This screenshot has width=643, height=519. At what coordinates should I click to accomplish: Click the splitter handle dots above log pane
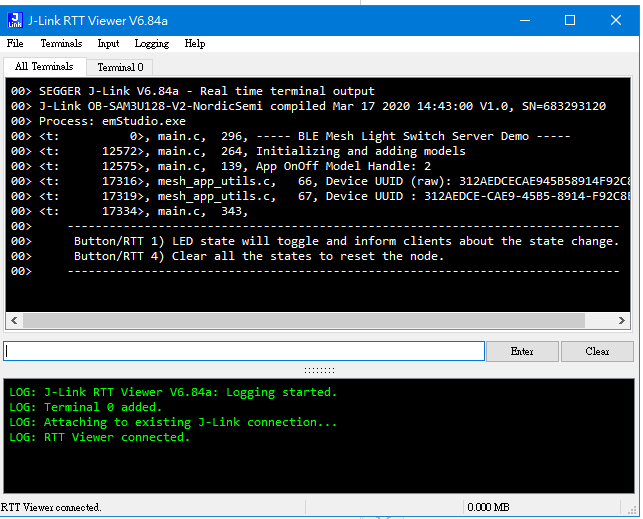pos(319,371)
